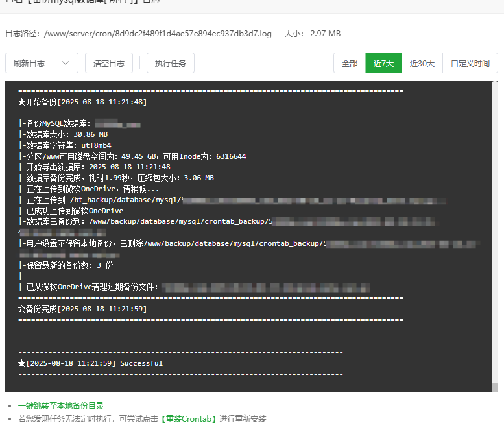Open the 一键跳转至本地备份目录 link
The height and width of the screenshot is (430, 504).
point(61,405)
